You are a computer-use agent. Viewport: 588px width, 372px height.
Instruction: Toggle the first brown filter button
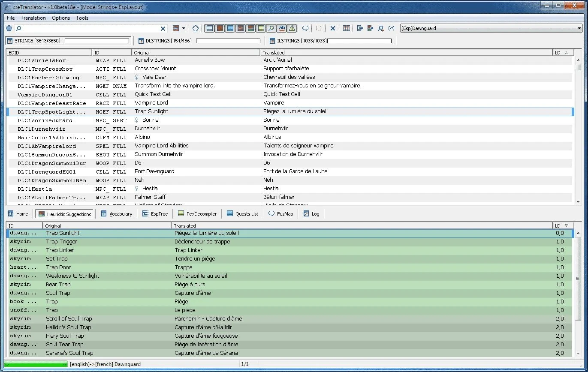coord(220,28)
